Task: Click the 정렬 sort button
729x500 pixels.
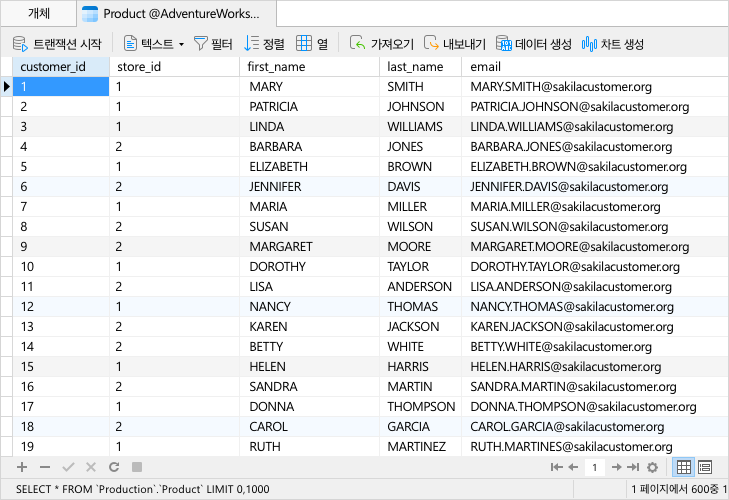Action: pos(265,44)
